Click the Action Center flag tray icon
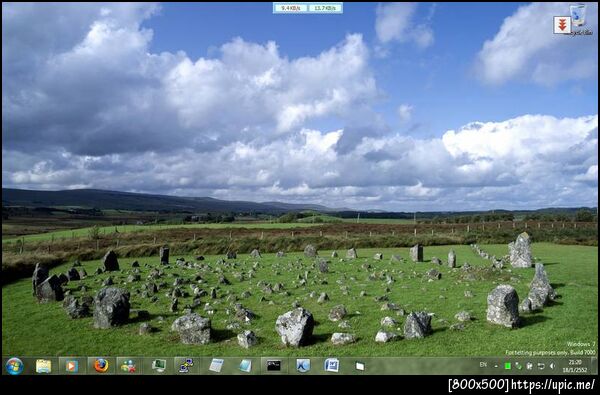Screen dimensions: 600x395 point(530,366)
